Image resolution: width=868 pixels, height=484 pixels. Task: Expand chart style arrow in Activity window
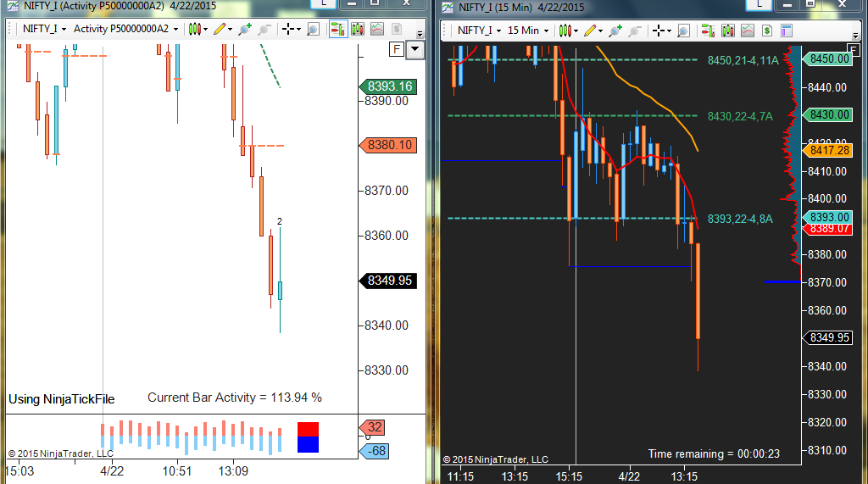[x=205, y=30]
